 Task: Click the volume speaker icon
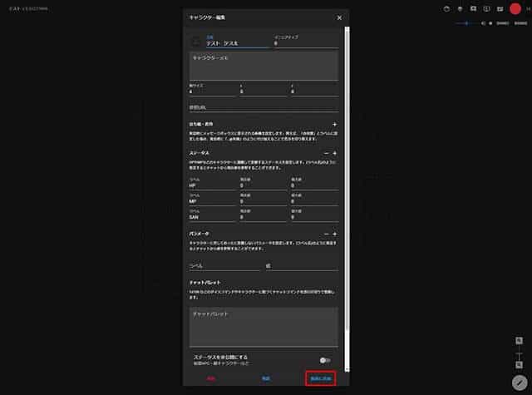click(481, 23)
